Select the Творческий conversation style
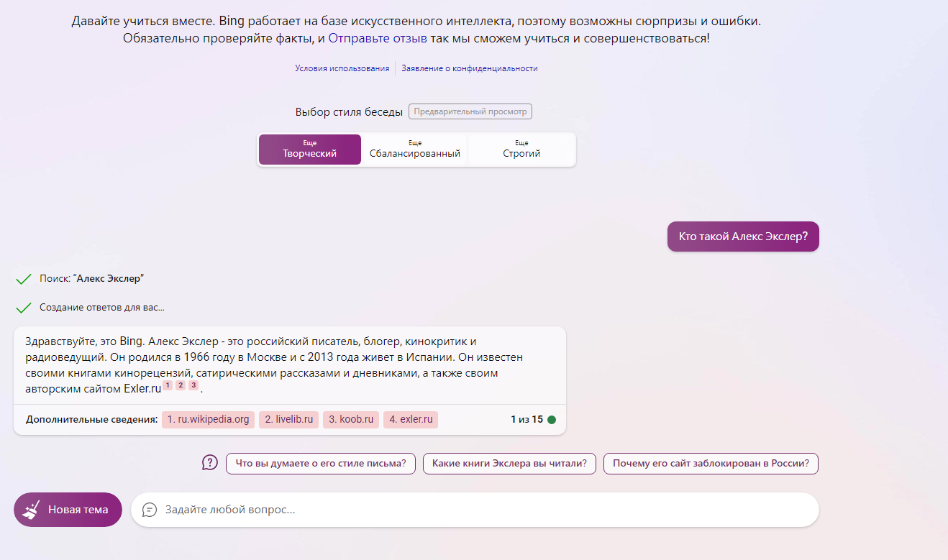The width and height of the screenshot is (948, 560). 309,150
